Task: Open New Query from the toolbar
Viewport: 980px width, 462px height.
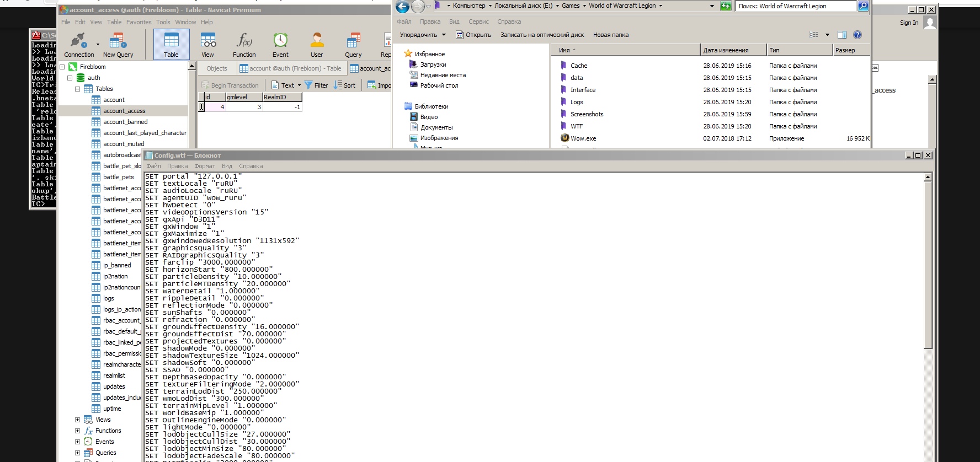Action: (118, 45)
